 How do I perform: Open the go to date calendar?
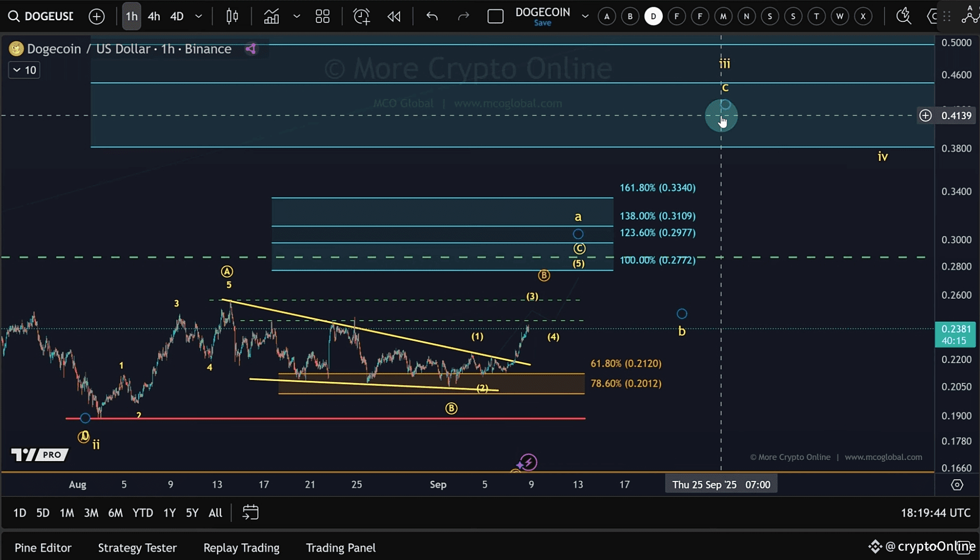(x=250, y=513)
